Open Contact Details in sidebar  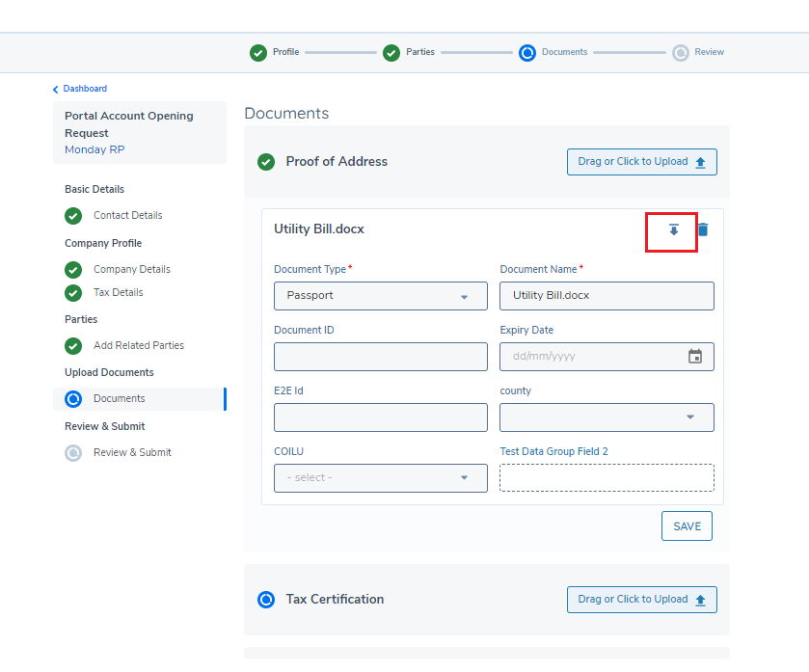pos(127,216)
